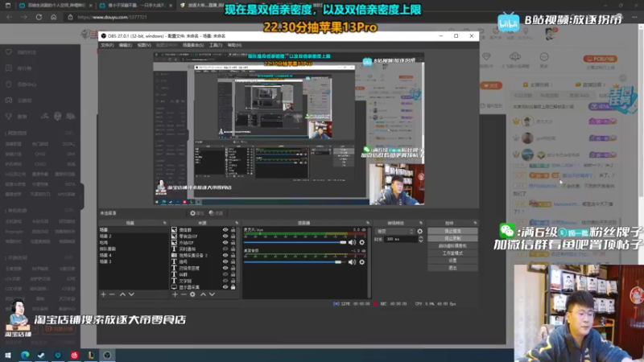Pop out the Sources dock panel icon
Image resolution: width=644 pixels, height=362 pixels.
click(237, 223)
